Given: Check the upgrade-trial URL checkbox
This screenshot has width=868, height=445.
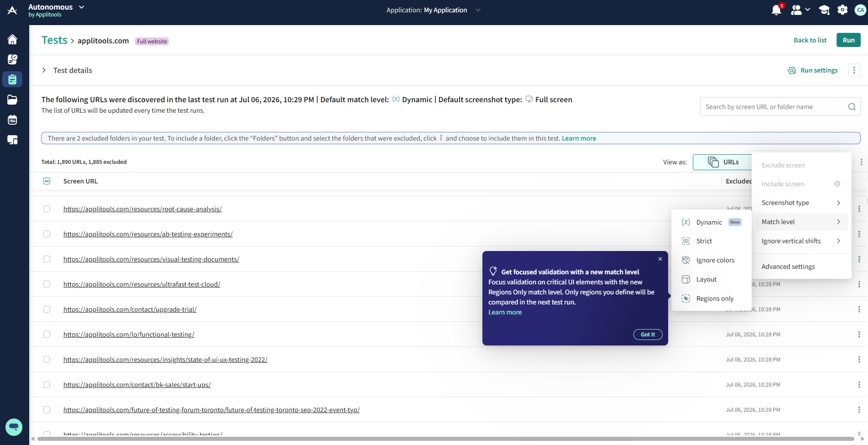Looking at the screenshot, I should [x=47, y=309].
